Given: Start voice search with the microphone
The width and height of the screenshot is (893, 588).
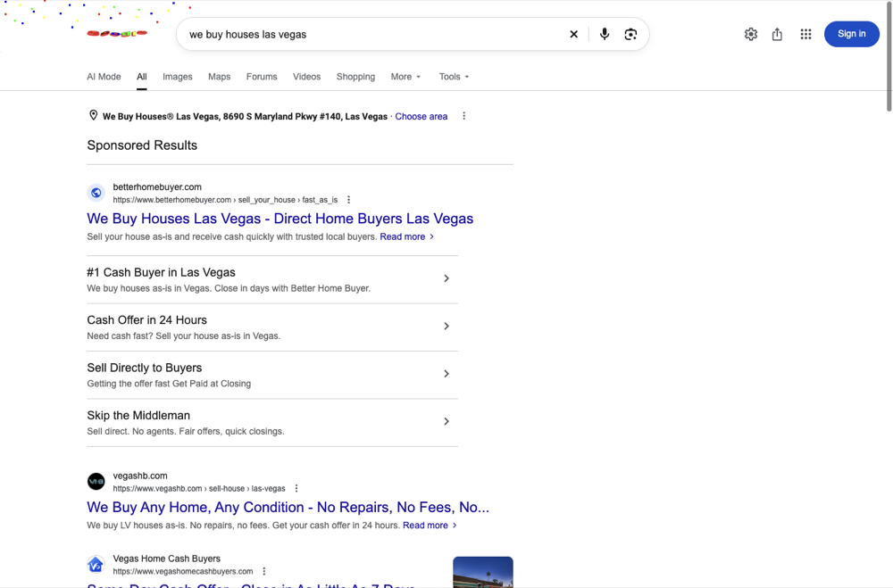Looking at the screenshot, I should pos(605,34).
